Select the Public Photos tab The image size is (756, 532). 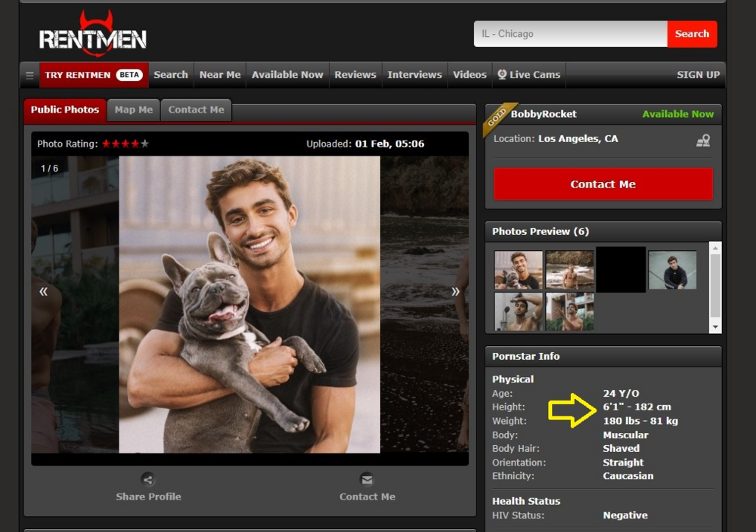tap(65, 110)
